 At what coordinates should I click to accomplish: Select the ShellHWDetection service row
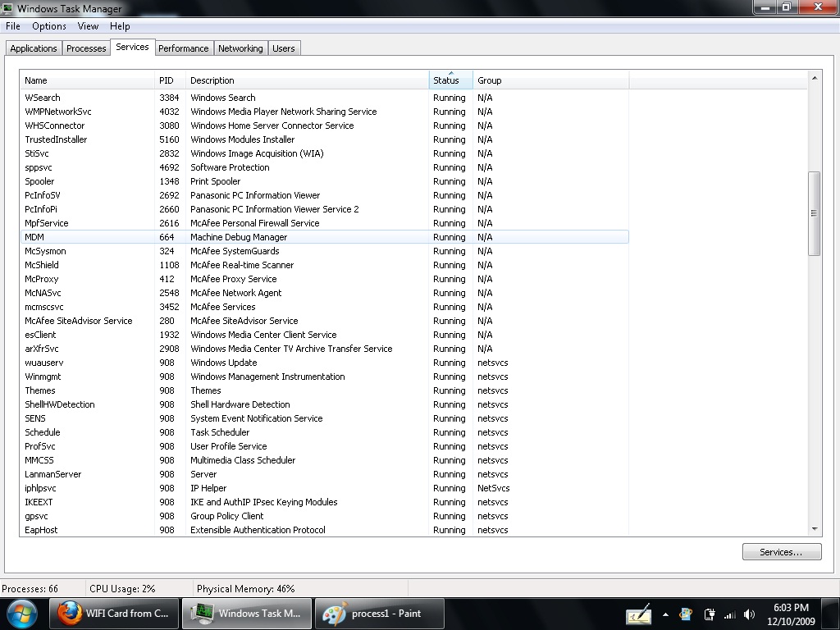click(324, 404)
